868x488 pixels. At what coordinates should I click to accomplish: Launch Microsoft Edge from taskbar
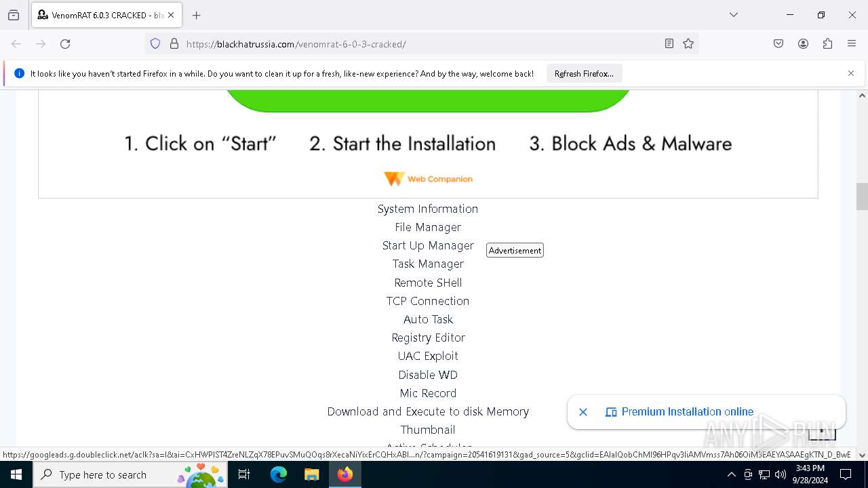pos(279,474)
